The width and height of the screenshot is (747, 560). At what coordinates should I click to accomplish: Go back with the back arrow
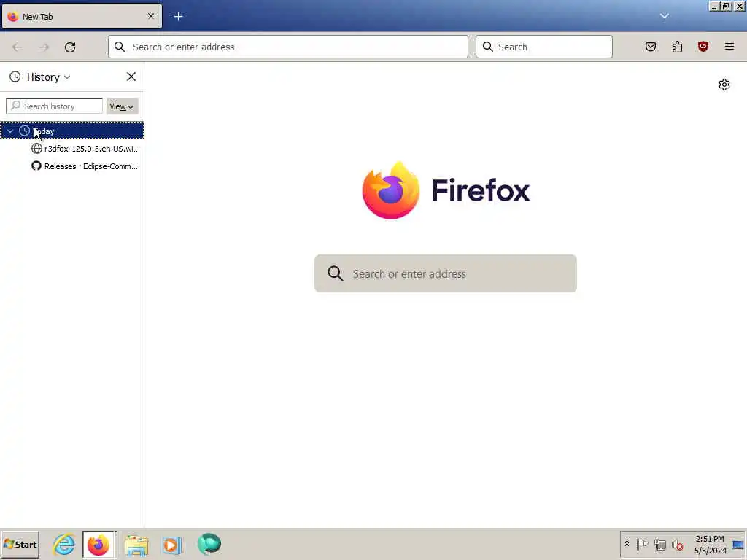(x=18, y=47)
